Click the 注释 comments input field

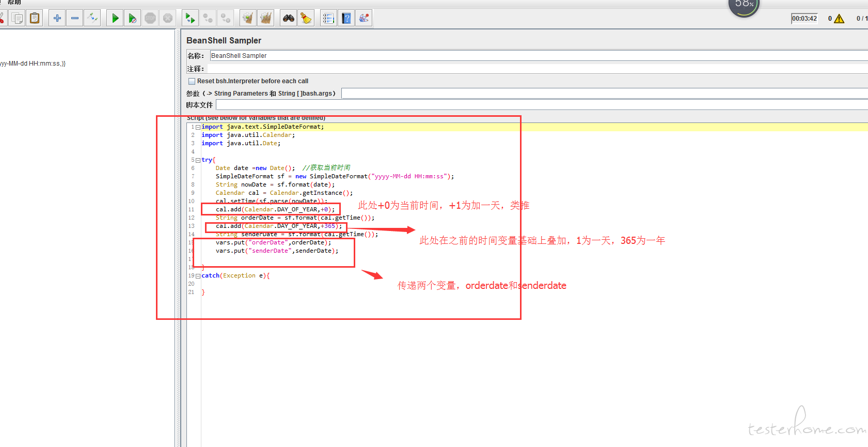(537, 69)
